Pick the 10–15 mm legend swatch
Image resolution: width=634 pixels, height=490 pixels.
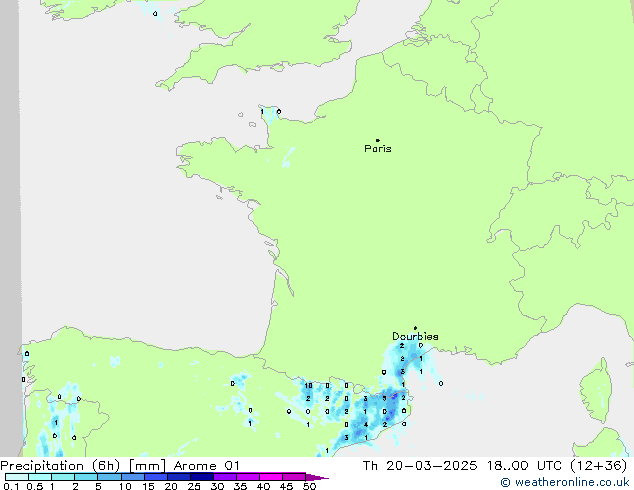click(x=133, y=477)
